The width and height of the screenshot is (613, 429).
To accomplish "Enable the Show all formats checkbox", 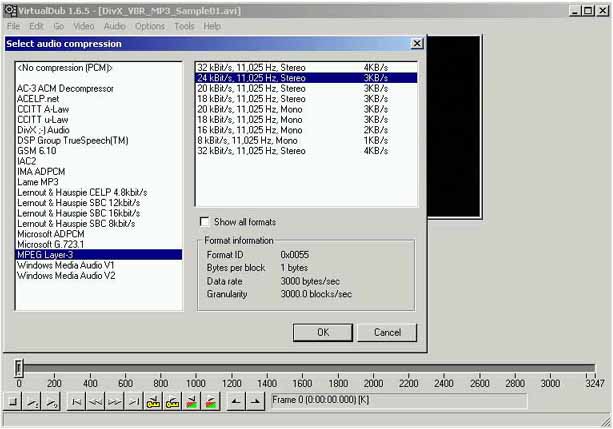I will click(x=204, y=222).
